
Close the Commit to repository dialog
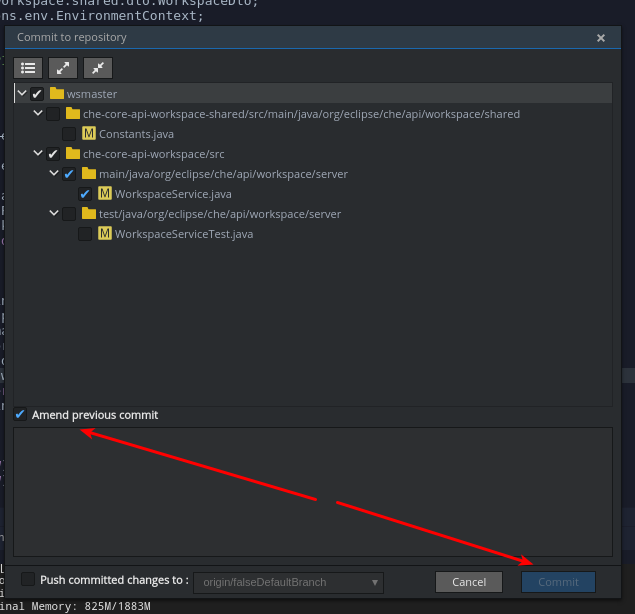tap(601, 38)
